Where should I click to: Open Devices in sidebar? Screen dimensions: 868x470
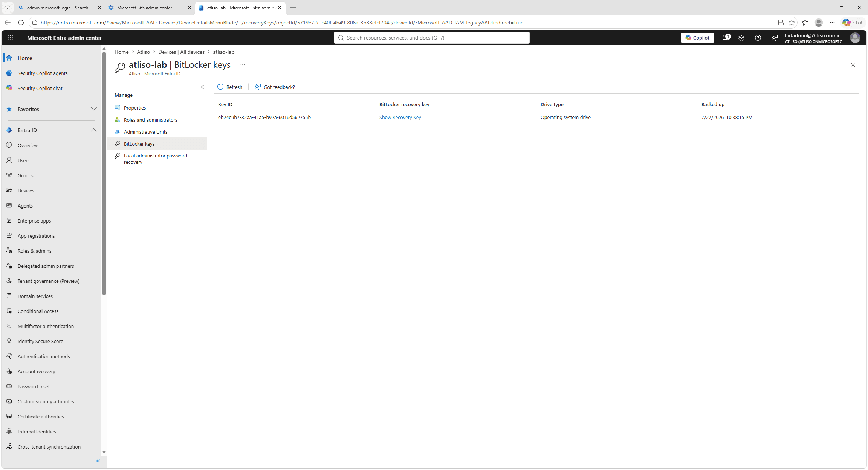(x=26, y=191)
